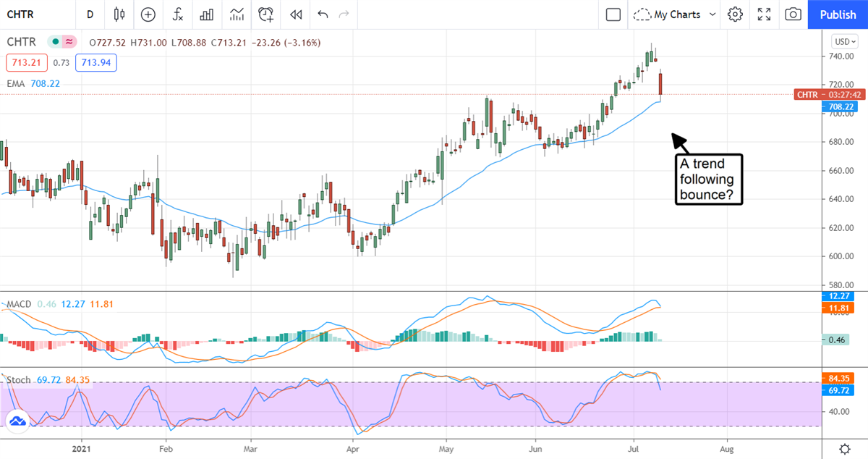Redo the chart action
The height and width of the screenshot is (459, 868).
click(344, 14)
